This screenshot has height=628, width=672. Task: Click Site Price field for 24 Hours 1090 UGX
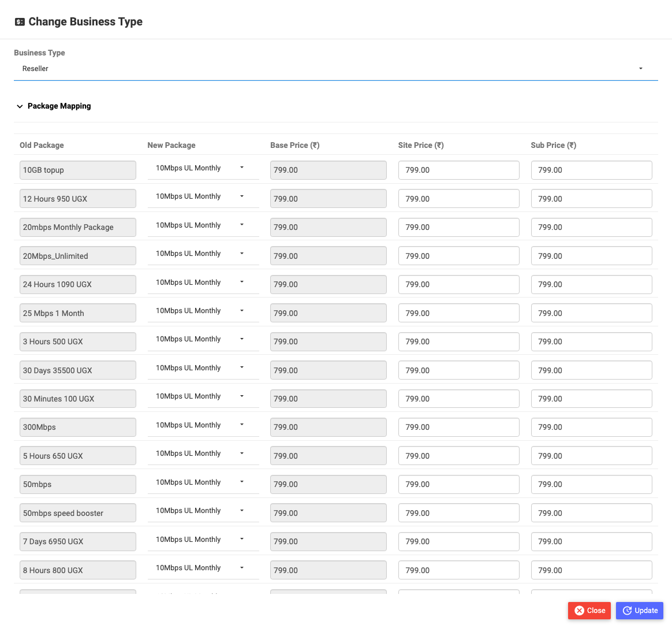458,284
